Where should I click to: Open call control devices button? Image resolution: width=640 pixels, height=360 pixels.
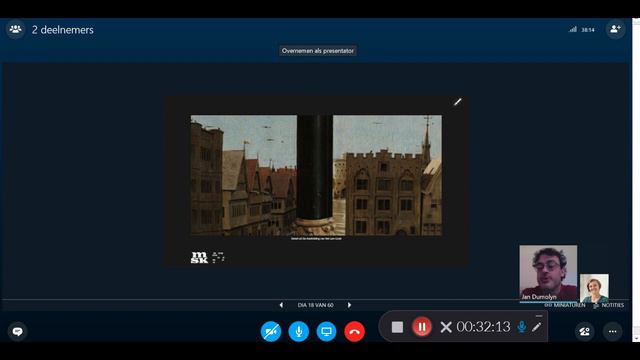pyautogui.click(x=584, y=331)
